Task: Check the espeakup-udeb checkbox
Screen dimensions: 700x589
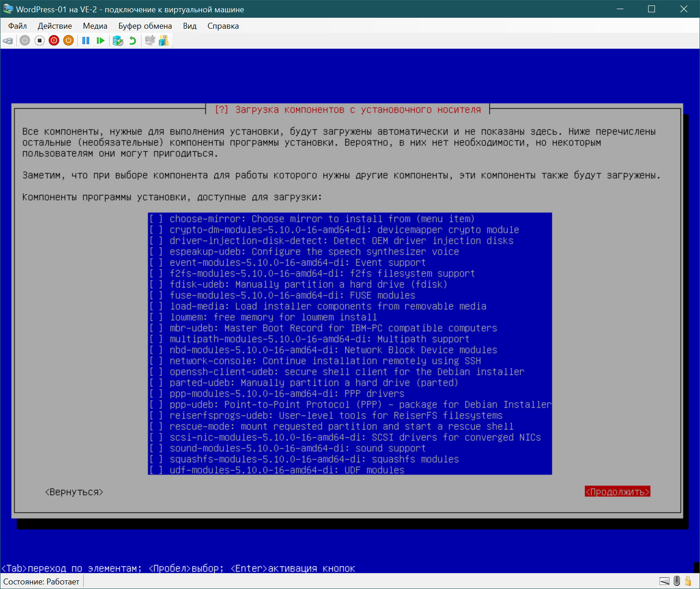Action: (156, 252)
